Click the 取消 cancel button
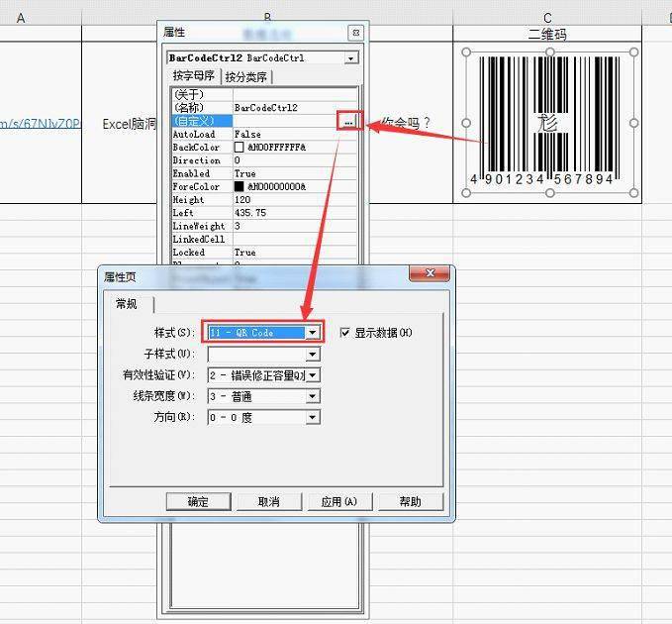This screenshot has height=624, width=672. click(269, 501)
